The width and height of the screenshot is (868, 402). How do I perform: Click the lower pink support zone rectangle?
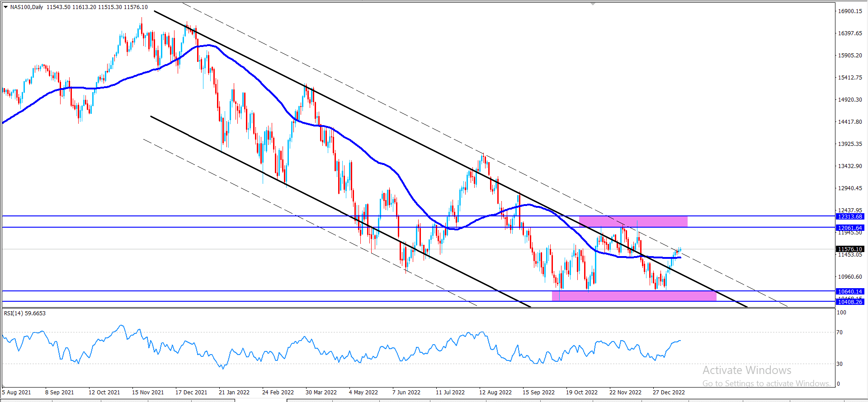[x=634, y=296]
